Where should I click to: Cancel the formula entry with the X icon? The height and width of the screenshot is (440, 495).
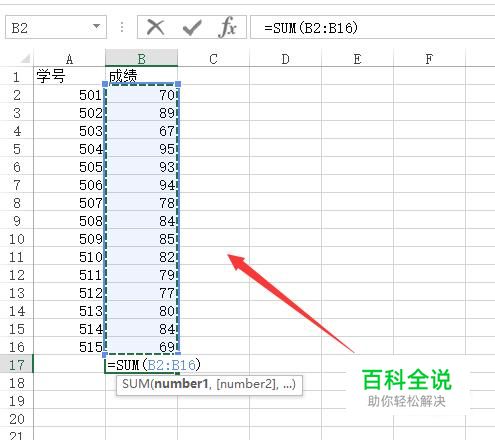[155, 27]
